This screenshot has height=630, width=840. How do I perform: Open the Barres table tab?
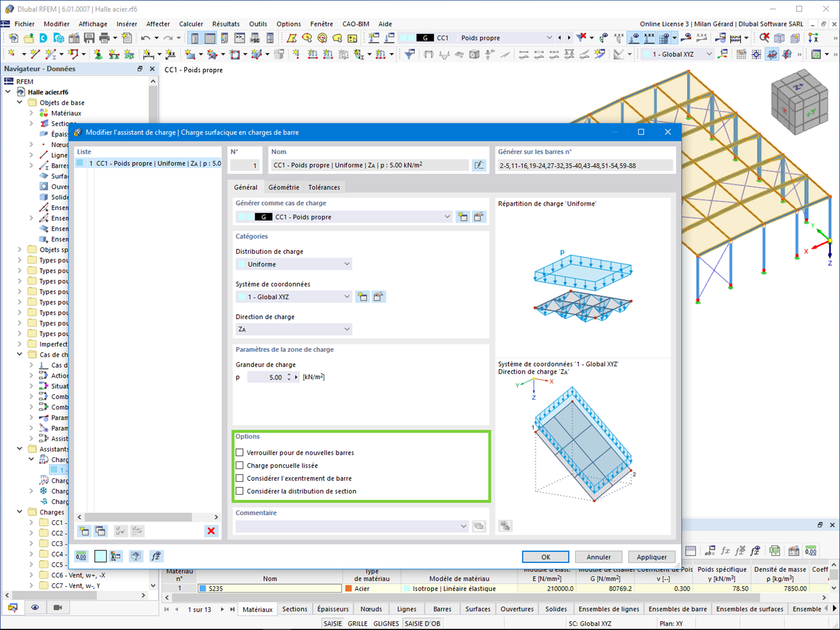[442, 609]
